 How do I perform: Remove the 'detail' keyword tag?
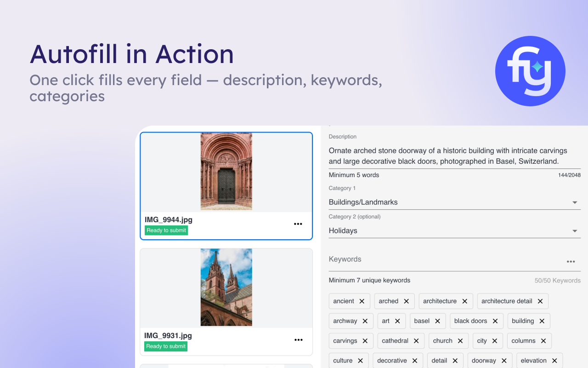[455, 361]
